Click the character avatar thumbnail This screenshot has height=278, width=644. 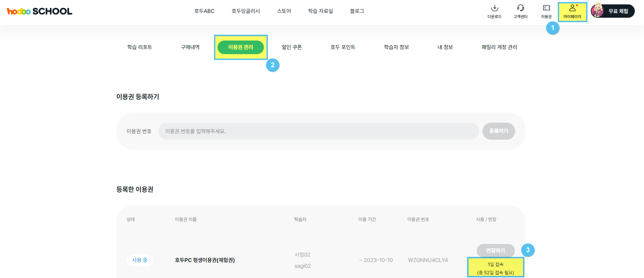[598, 11]
